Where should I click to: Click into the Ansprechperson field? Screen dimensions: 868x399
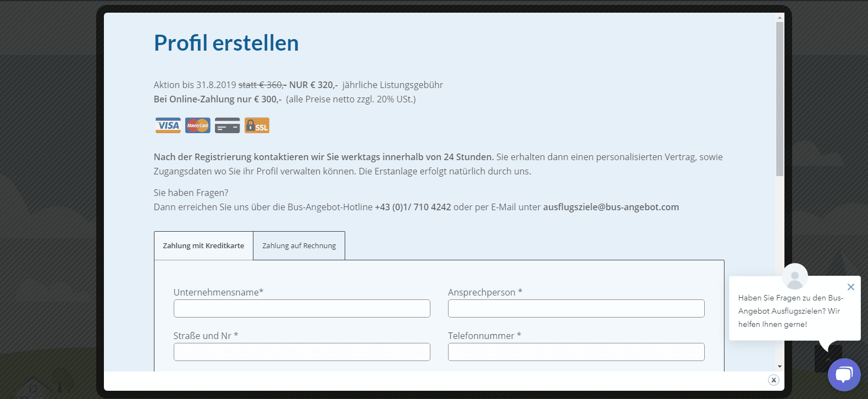576,309
